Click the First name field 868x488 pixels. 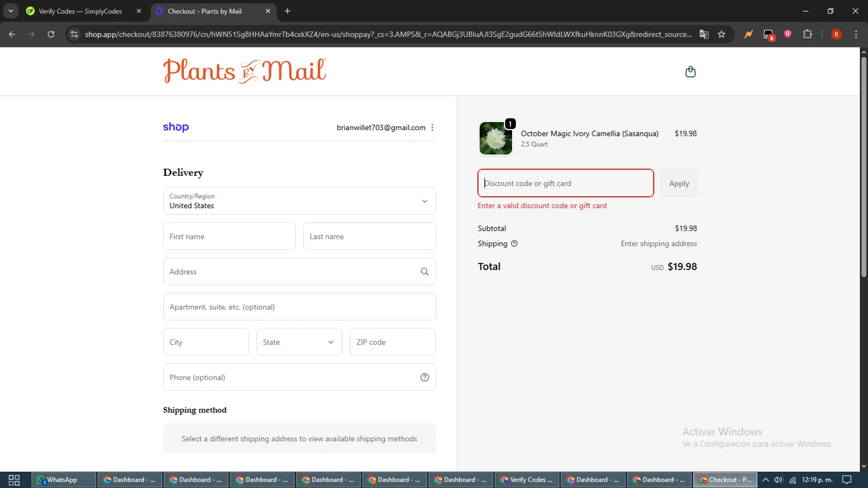click(x=229, y=236)
